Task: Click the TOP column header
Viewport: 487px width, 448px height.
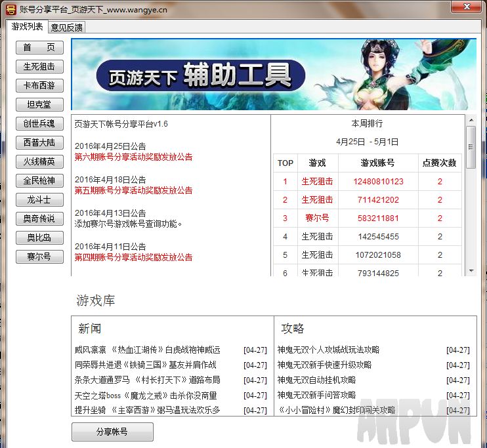Action: (x=286, y=163)
